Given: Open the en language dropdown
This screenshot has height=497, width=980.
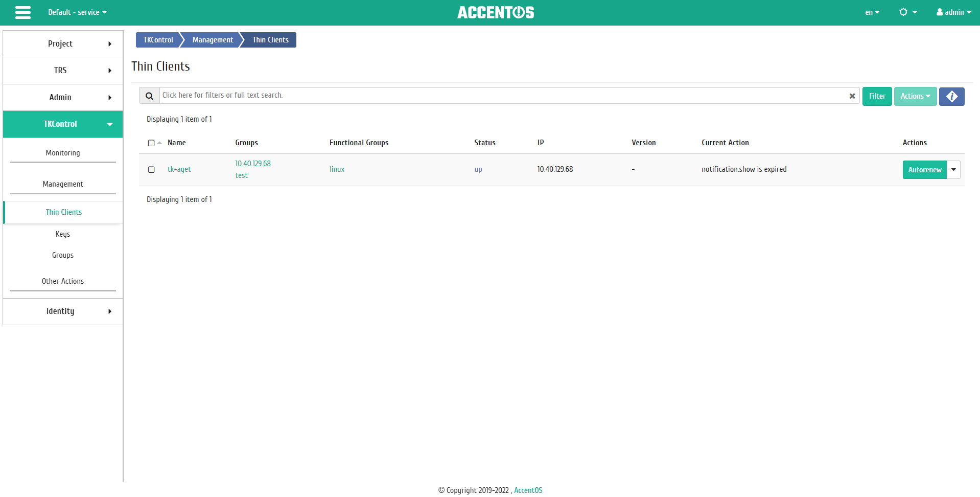Looking at the screenshot, I should [x=872, y=12].
